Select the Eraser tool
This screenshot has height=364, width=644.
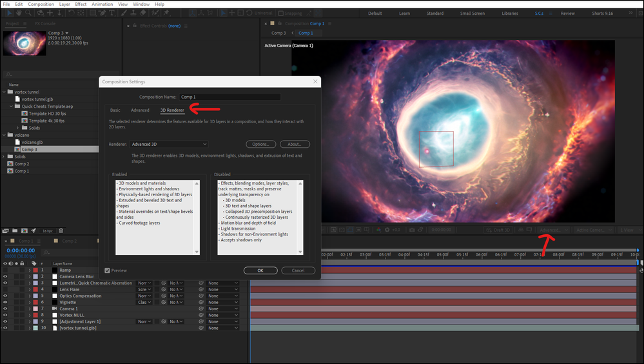[143, 13]
